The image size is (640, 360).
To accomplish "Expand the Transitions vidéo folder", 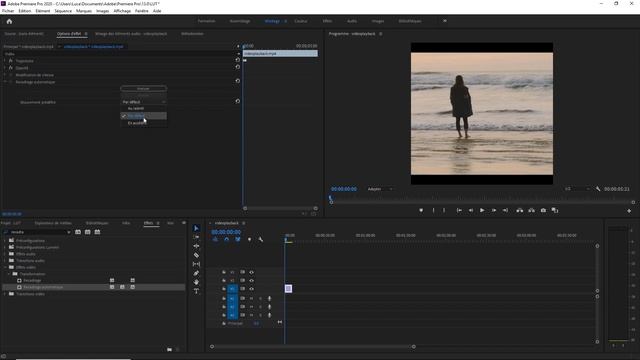I will pyautogui.click(x=5, y=294).
